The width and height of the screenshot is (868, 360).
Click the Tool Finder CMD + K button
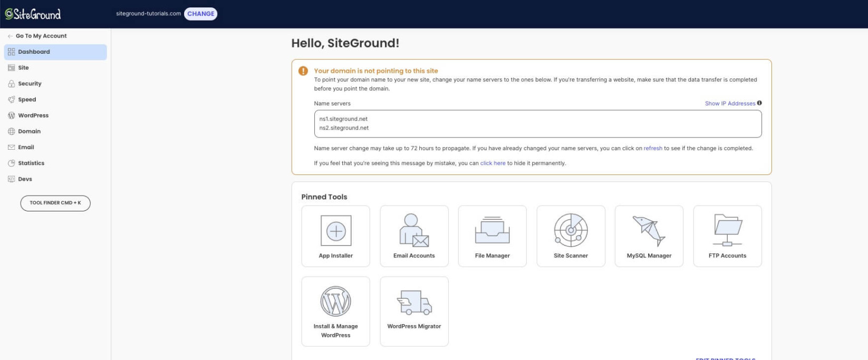click(x=55, y=203)
